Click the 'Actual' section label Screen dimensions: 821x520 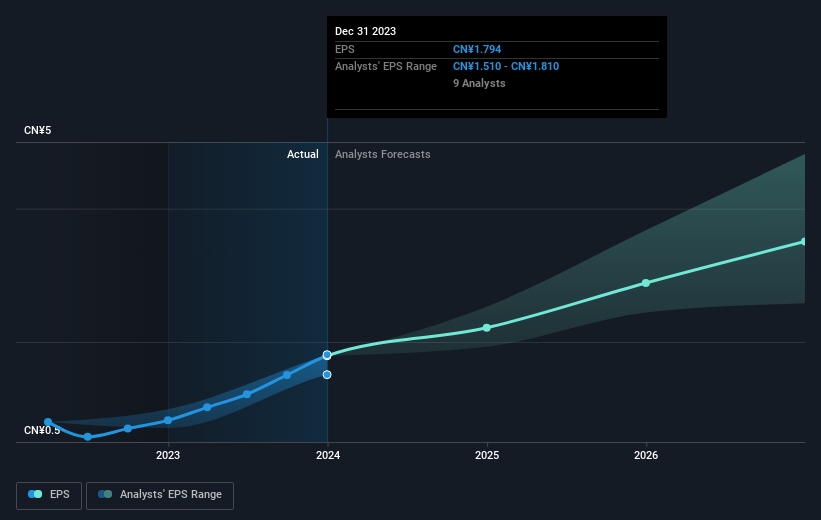pyautogui.click(x=303, y=154)
